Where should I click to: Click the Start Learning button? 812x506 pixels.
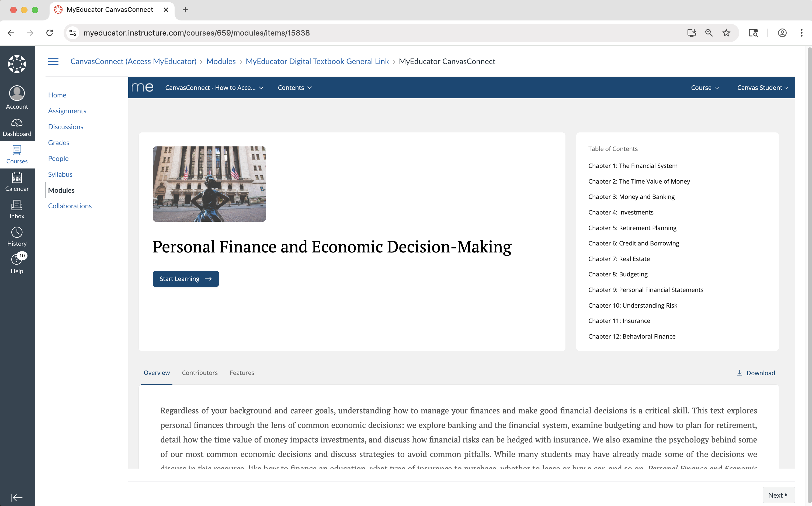(186, 279)
